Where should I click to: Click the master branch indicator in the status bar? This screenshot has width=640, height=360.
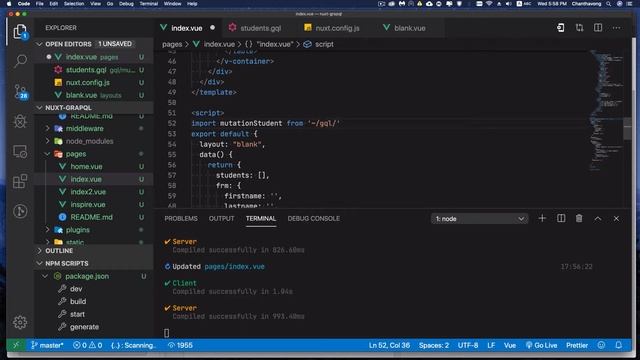pos(47,345)
